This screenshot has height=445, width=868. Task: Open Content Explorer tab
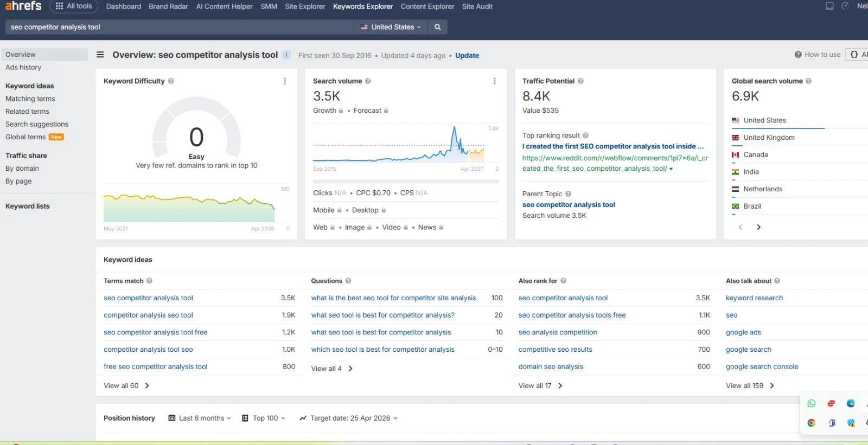click(x=427, y=7)
